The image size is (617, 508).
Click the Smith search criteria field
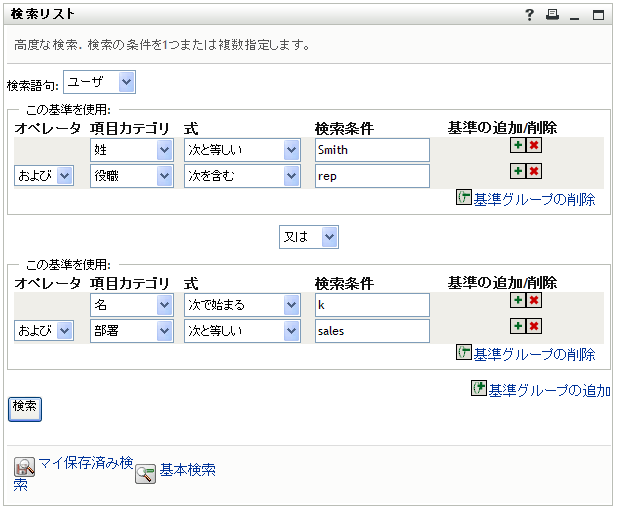[x=371, y=150]
